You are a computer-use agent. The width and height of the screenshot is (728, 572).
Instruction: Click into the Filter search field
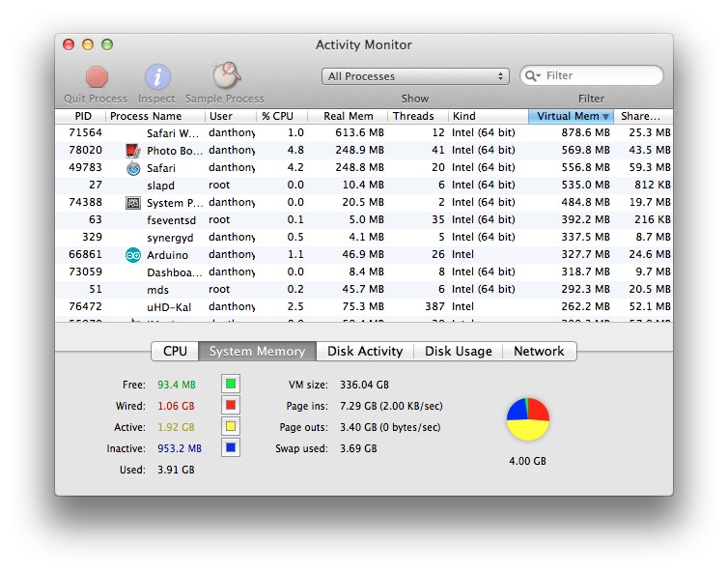[592, 75]
